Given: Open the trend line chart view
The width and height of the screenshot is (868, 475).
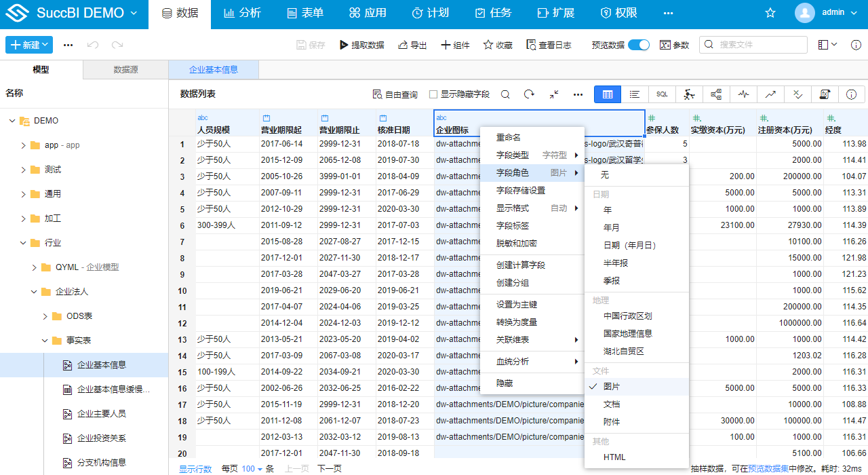Looking at the screenshot, I should (770, 94).
